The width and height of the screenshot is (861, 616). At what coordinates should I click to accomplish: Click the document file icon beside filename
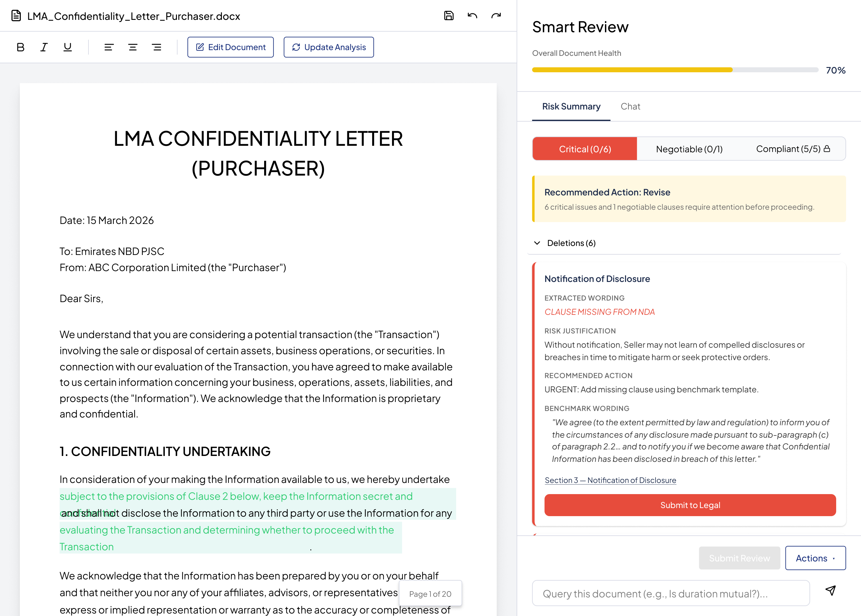pyautogui.click(x=16, y=16)
